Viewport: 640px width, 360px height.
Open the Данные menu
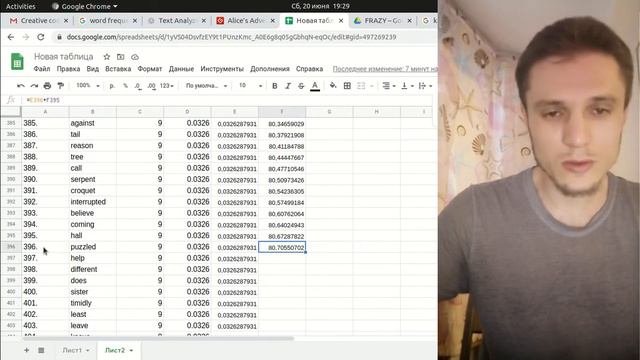click(x=181, y=69)
